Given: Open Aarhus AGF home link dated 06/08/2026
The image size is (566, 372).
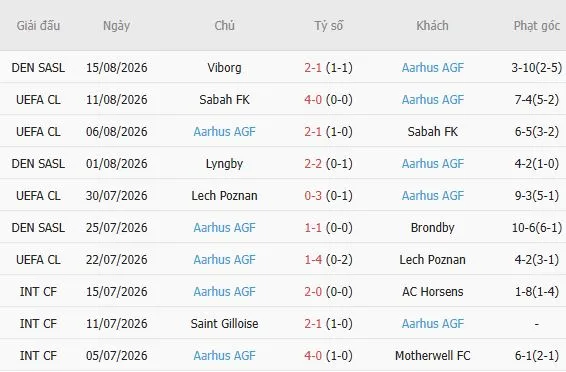Looking at the screenshot, I should [x=224, y=132].
